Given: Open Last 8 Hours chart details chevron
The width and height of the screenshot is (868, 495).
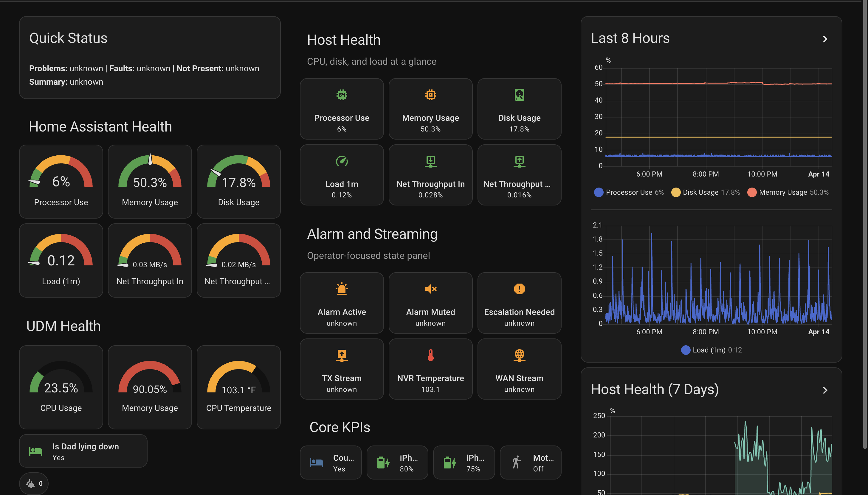Looking at the screenshot, I should point(825,39).
